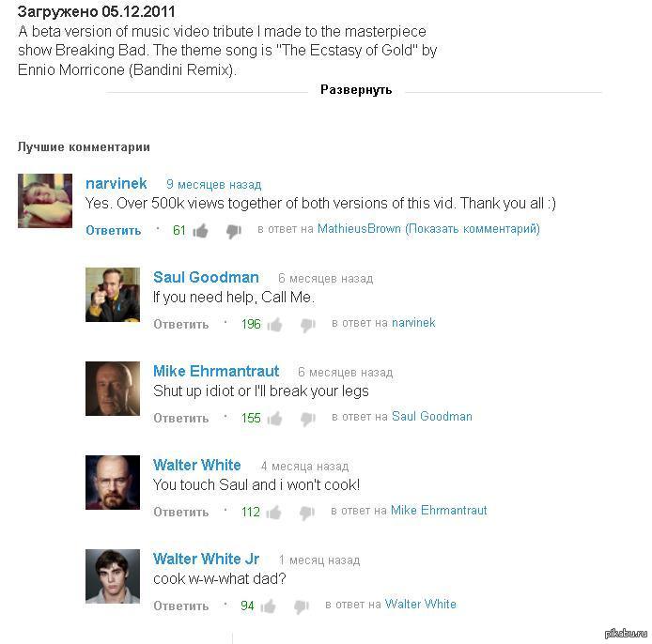The height and width of the screenshot is (644, 652).
Task: Like narvinek's comment with thumbs up
Action: point(200,231)
